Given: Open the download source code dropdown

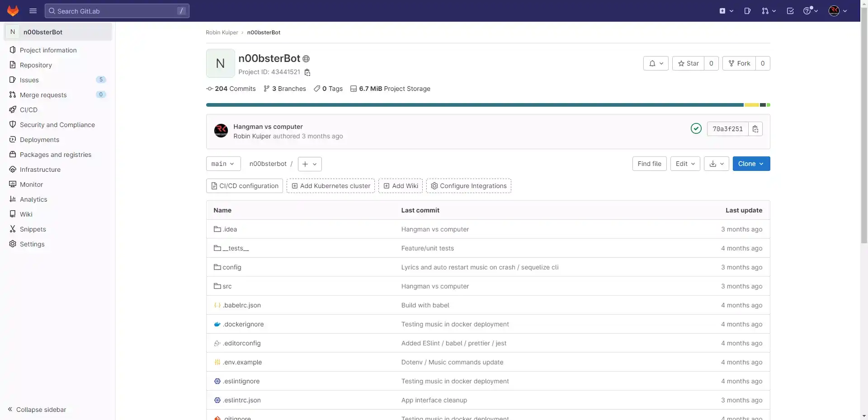Looking at the screenshot, I should click(717, 164).
